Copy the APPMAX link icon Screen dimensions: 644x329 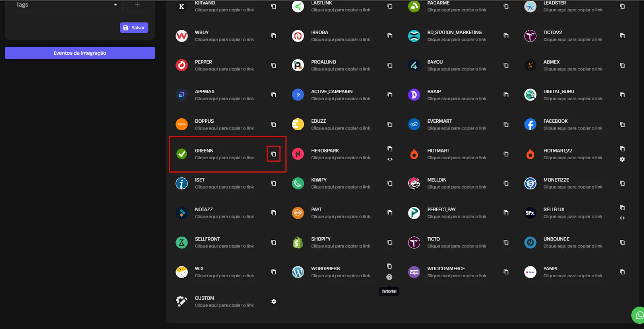tap(274, 95)
